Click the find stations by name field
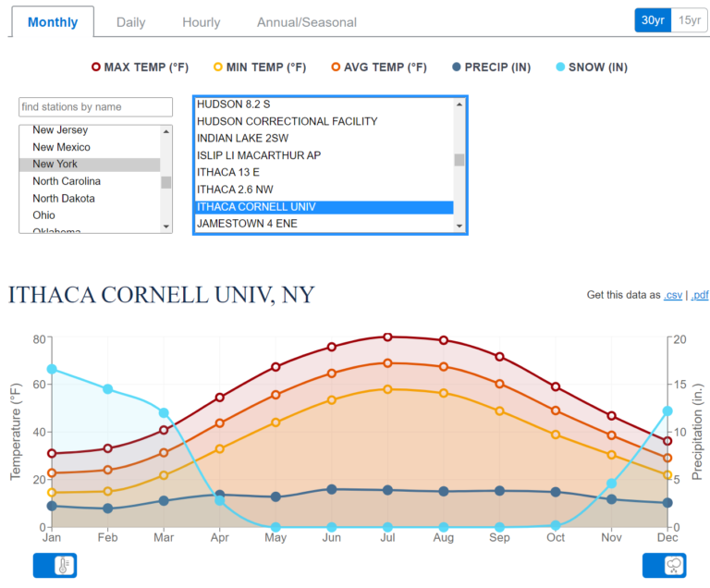The width and height of the screenshot is (710, 588). pyautogui.click(x=96, y=107)
